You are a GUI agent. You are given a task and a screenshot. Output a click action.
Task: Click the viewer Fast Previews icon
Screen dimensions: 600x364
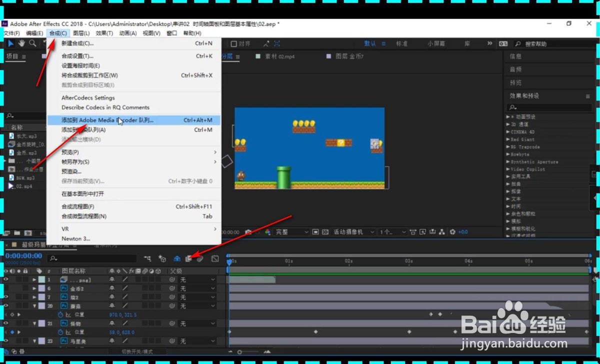click(x=423, y=232)
